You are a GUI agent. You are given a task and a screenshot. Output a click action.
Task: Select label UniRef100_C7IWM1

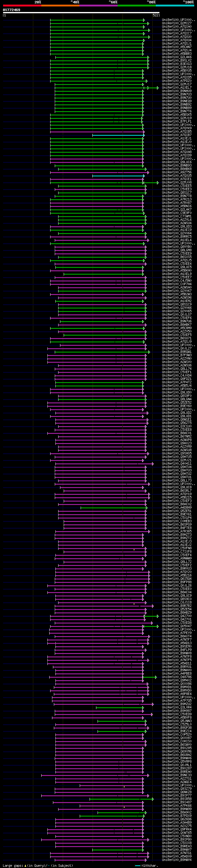tap(176, 216)
